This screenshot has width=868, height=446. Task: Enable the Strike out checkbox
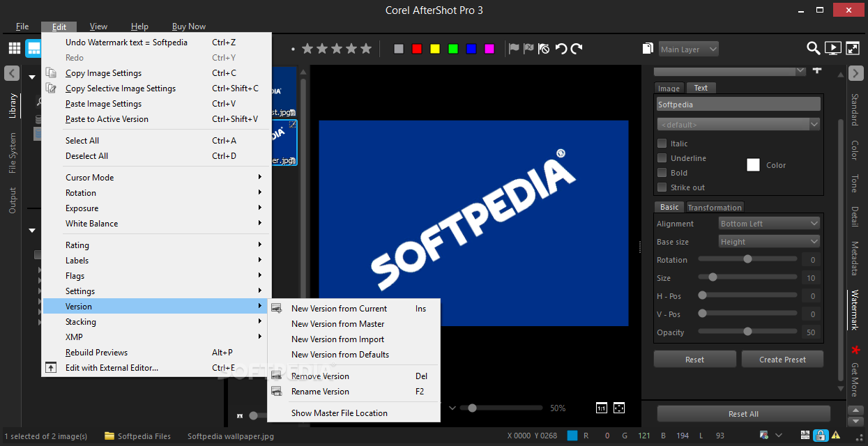662,187
